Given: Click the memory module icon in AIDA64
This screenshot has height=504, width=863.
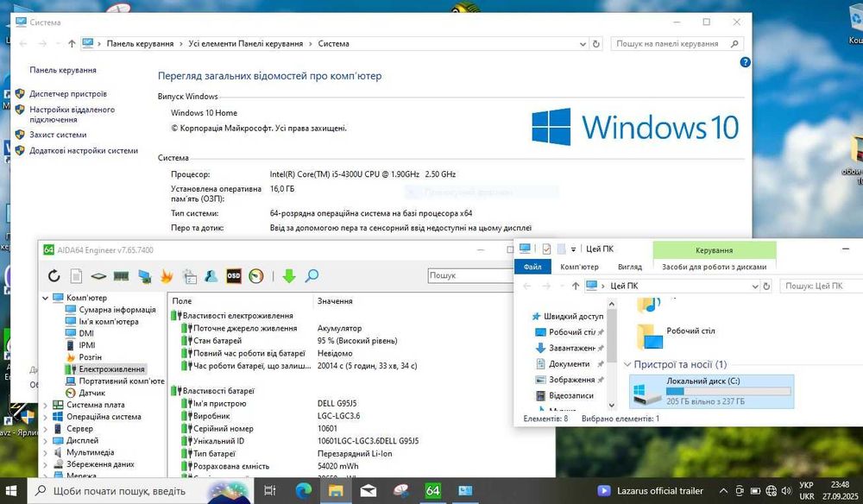Looking at the screenshot, I should tap(121, 276).
